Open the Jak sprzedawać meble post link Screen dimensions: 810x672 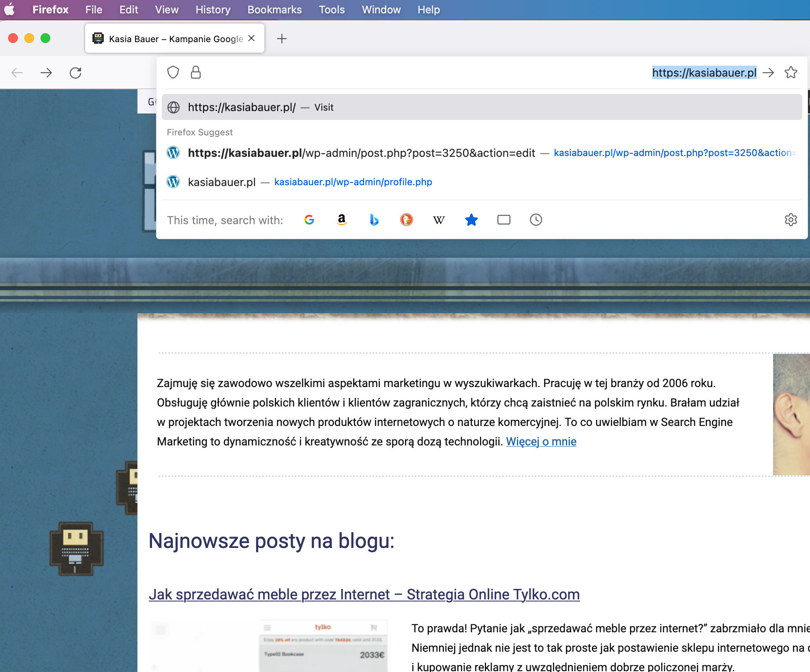[x=364, y=594]
